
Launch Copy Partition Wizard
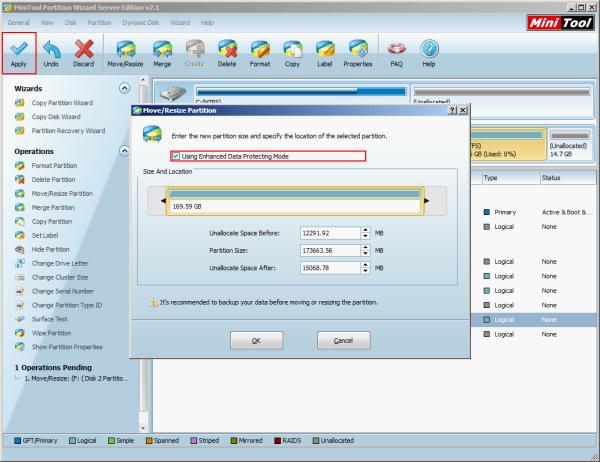click(x=62, y=103)
